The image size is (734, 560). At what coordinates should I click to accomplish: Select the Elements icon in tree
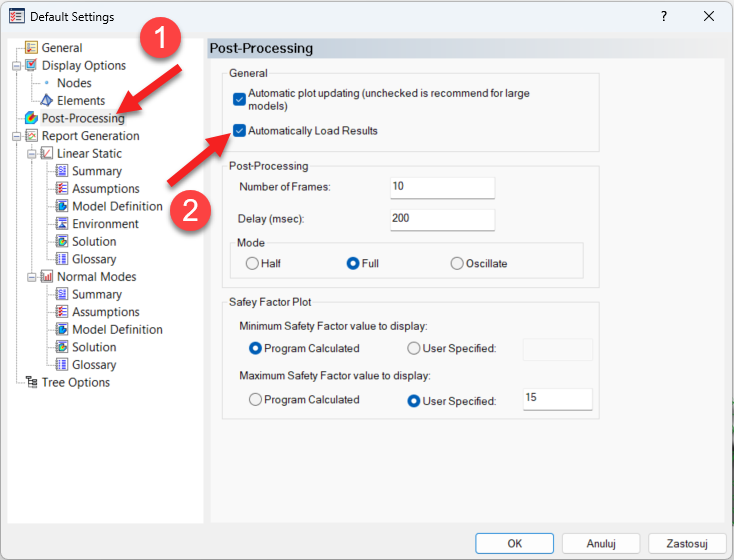pyautogui.click(x=46, y=101)
